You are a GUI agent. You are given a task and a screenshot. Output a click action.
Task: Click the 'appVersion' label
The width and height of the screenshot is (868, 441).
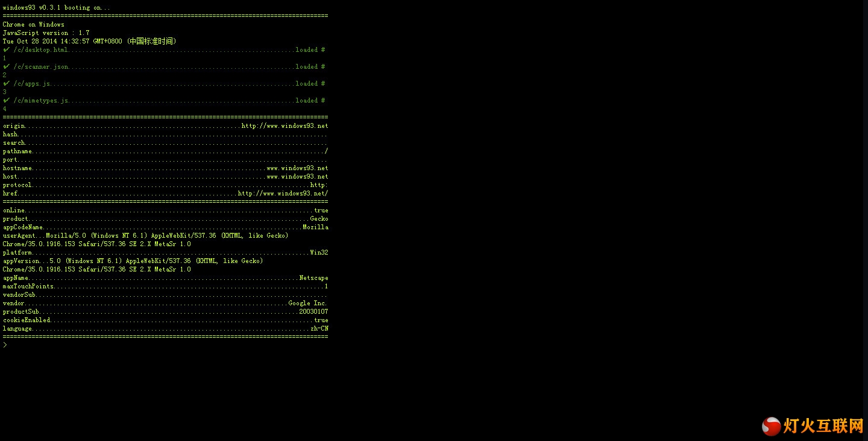(21, 261)
